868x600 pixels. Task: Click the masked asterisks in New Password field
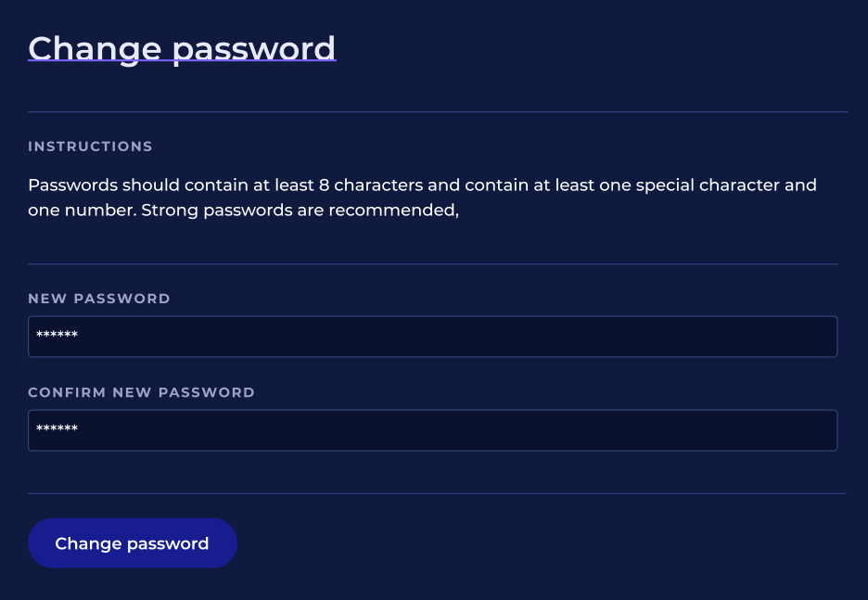coord(57,337)
